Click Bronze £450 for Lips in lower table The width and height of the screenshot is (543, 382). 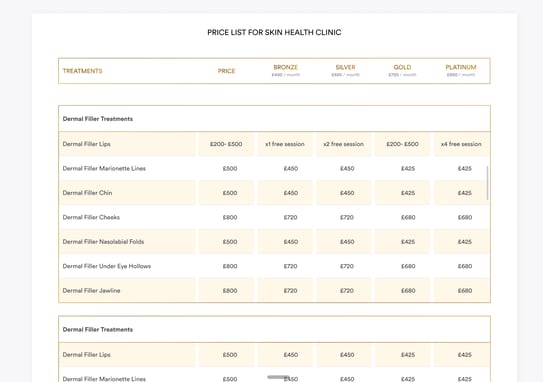[x=291, y=355]
